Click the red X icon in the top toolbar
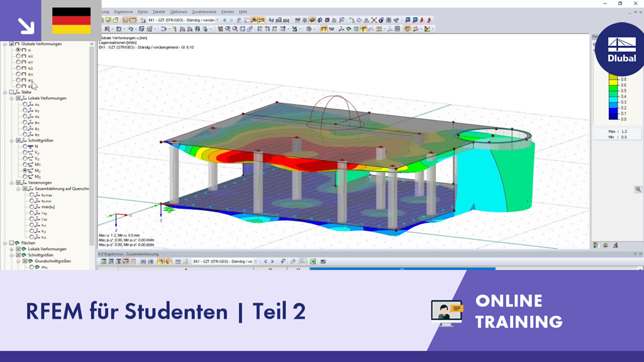 click(374, 19)
